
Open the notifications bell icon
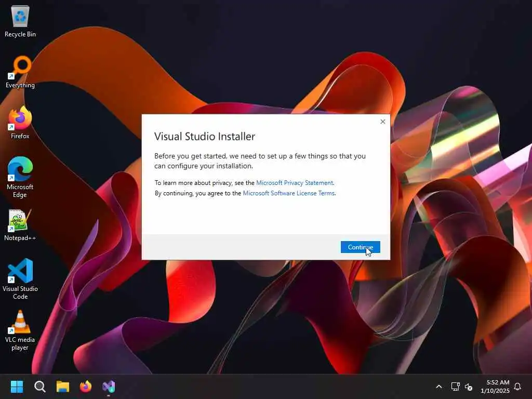click(x=517, y=387)
